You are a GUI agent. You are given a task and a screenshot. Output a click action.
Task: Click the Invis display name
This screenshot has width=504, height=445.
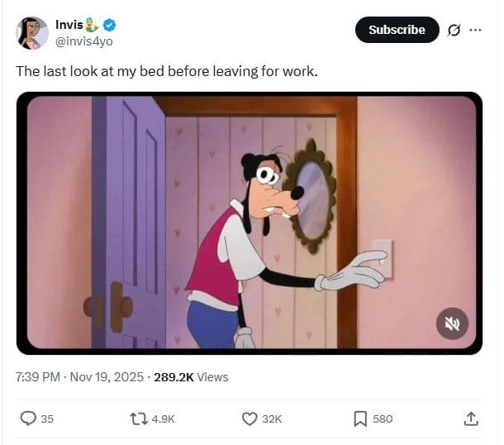point(69,26)
